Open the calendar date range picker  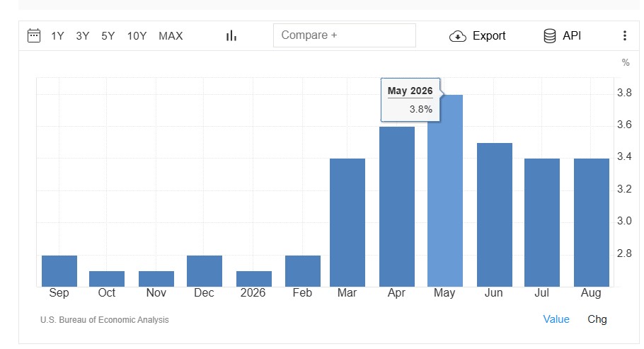[34, 36]
